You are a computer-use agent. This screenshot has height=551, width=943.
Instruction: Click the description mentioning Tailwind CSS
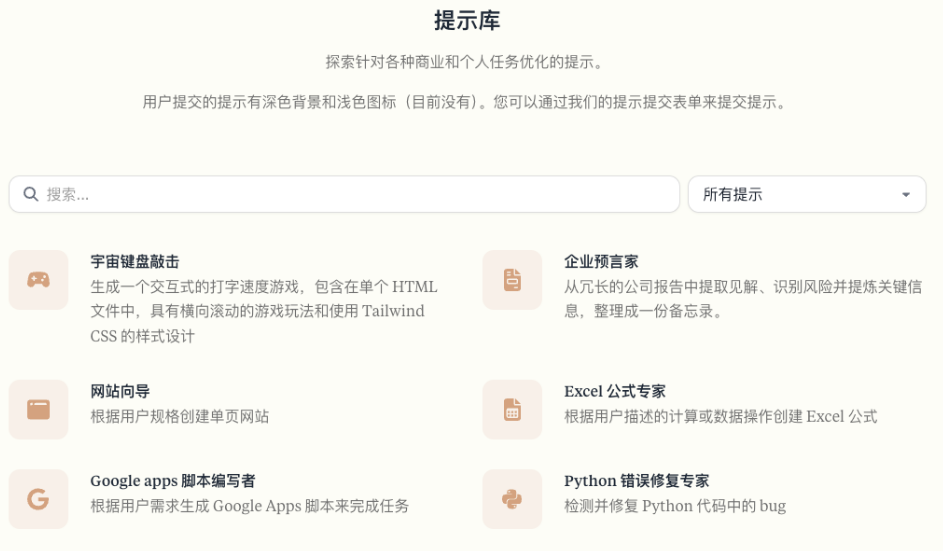tap(263, 311)
